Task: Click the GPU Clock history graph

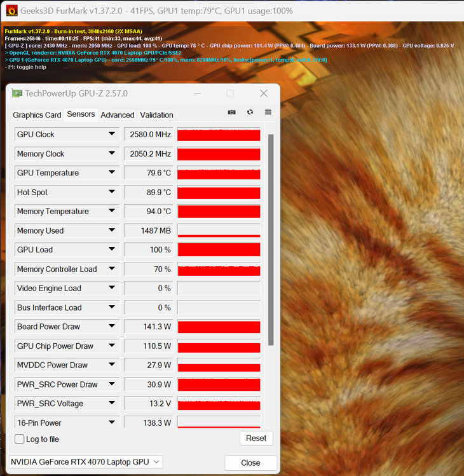Action: coord(219,134)
